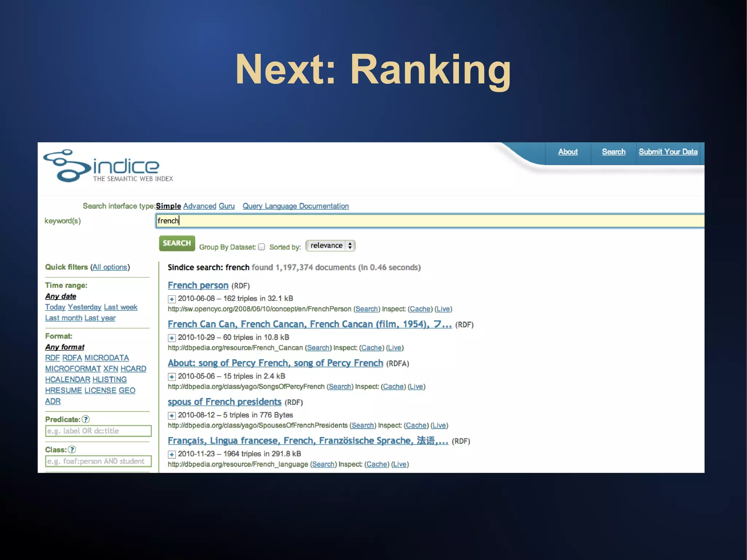Open the About menu item

pos(568,152)
